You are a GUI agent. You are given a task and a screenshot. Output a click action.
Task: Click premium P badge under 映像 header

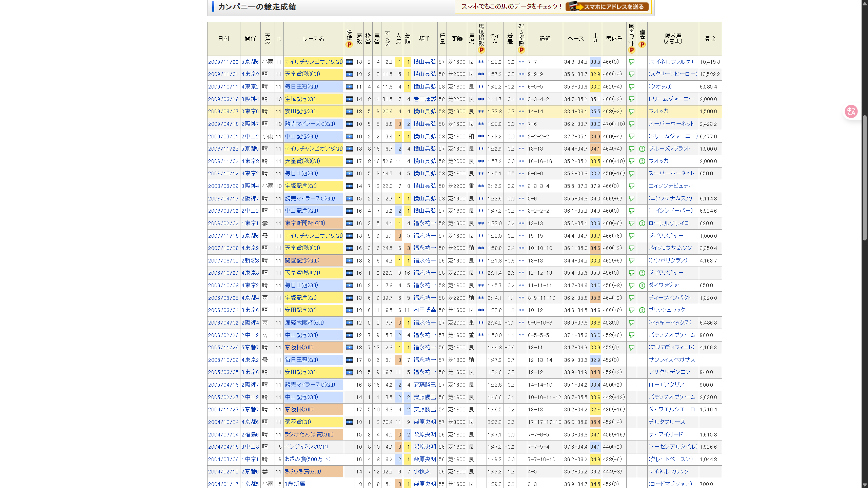coord(349,45)
